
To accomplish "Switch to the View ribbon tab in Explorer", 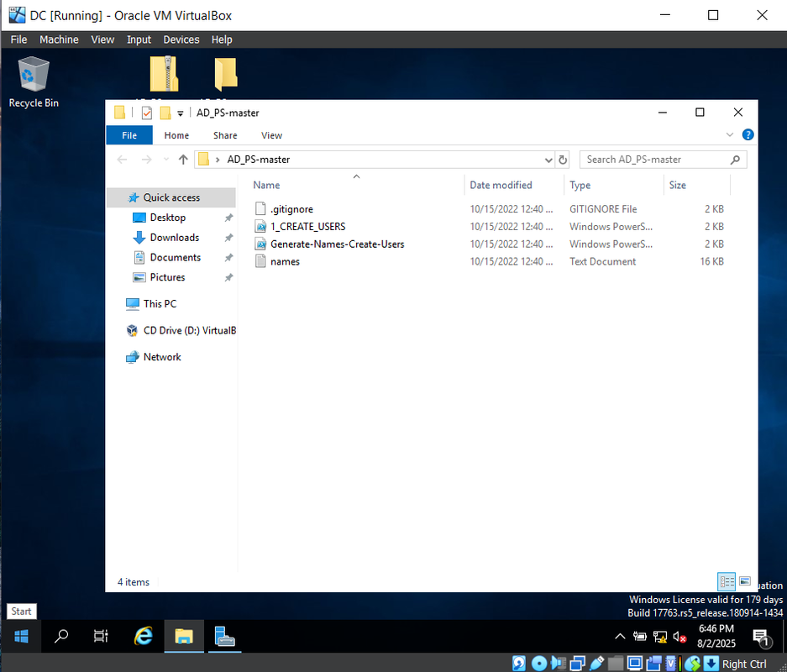I will click(271, 135).
